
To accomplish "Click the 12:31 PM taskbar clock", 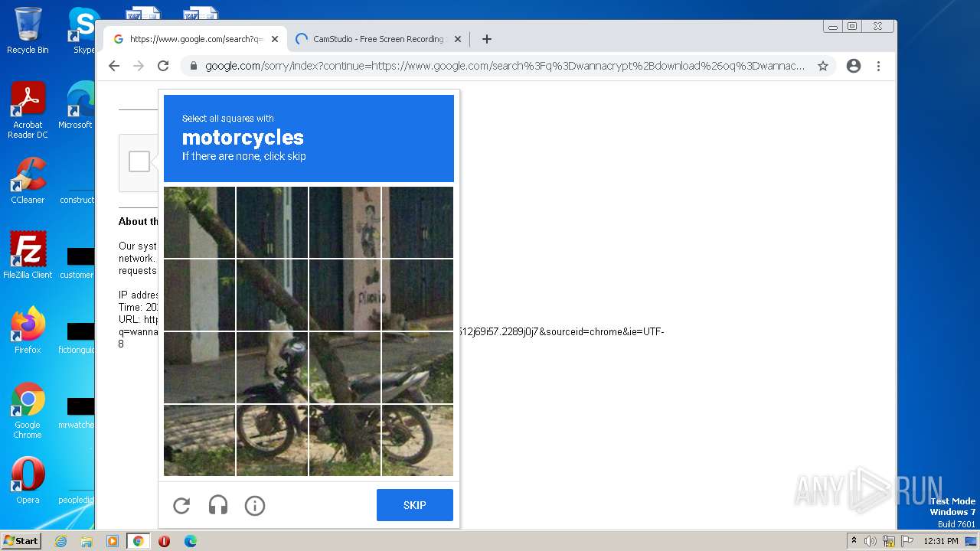I will click(941, 541).
